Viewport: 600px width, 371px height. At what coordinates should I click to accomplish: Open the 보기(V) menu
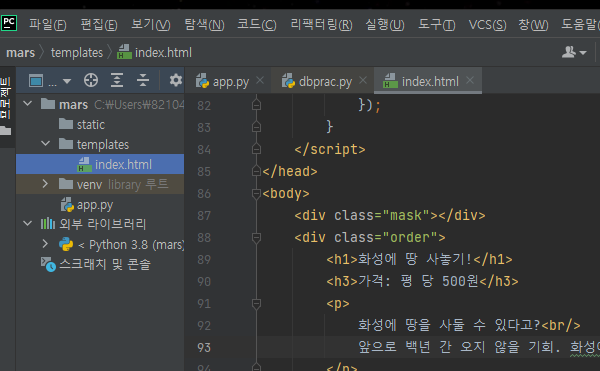point(151,24)
